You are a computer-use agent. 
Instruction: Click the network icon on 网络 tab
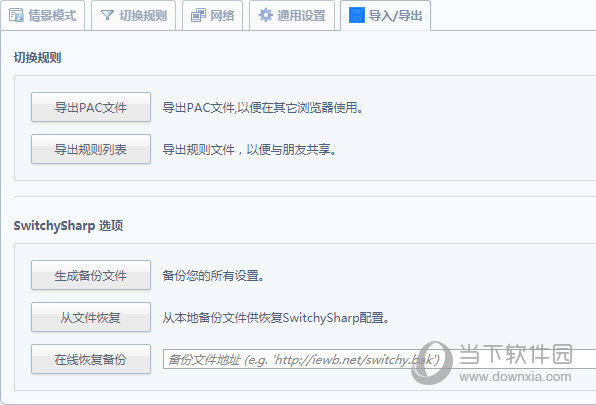point(198,15)
